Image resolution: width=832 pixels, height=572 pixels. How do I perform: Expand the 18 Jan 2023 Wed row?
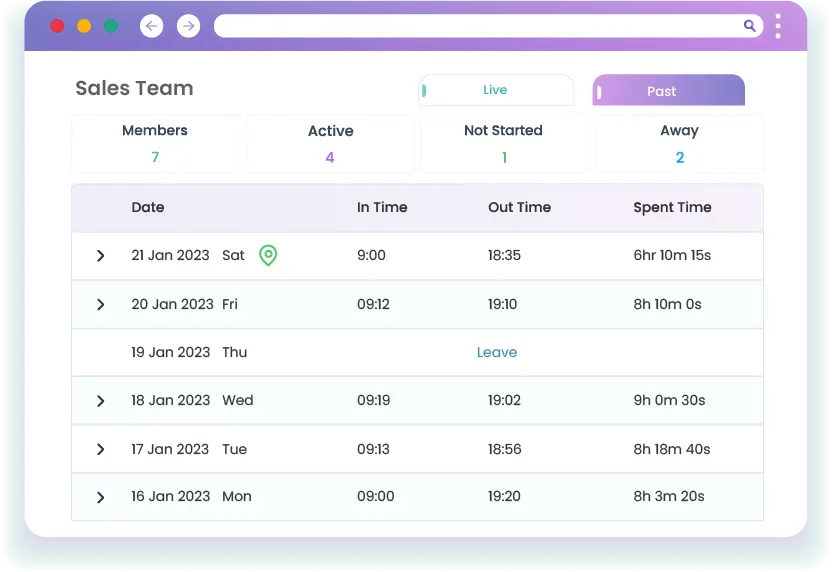coord(100,401)
